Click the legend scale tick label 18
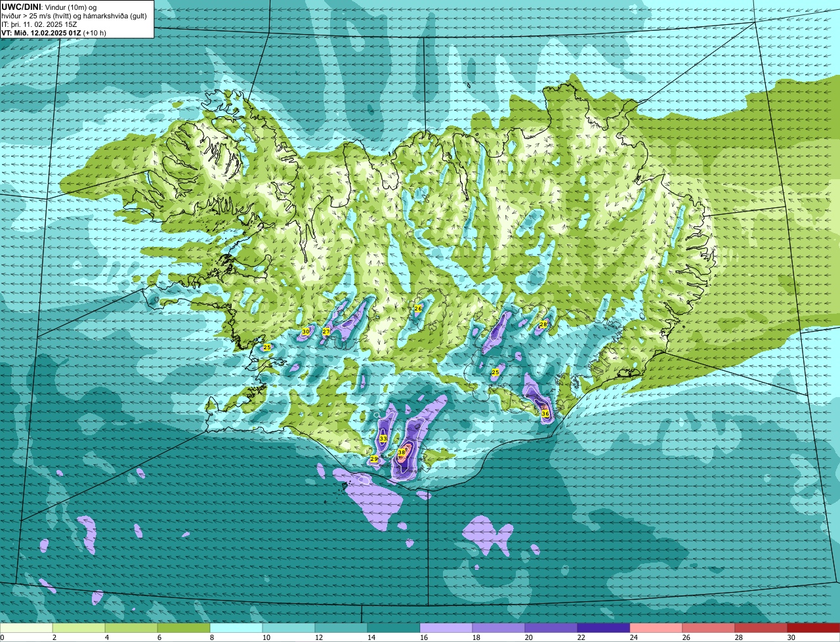This screenshot has height=642, width=840. pos(476,637)
